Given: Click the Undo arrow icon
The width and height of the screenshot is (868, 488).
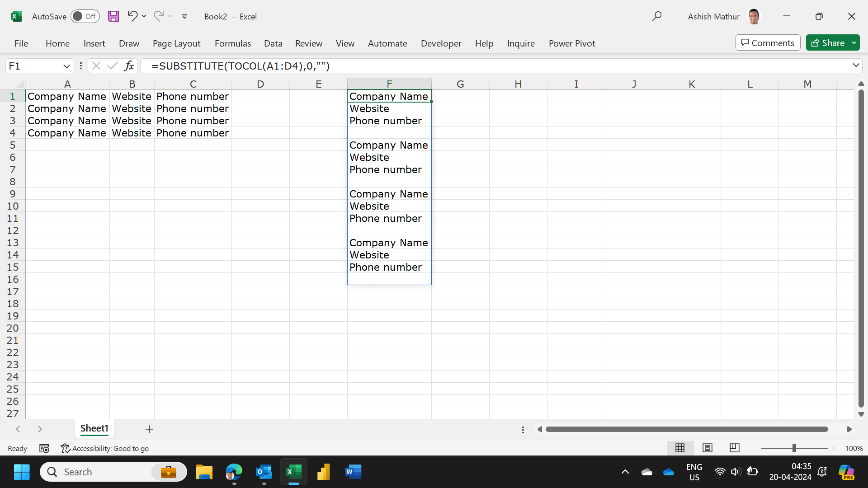Looking at the screenshot, I should (x=132, y=16).
